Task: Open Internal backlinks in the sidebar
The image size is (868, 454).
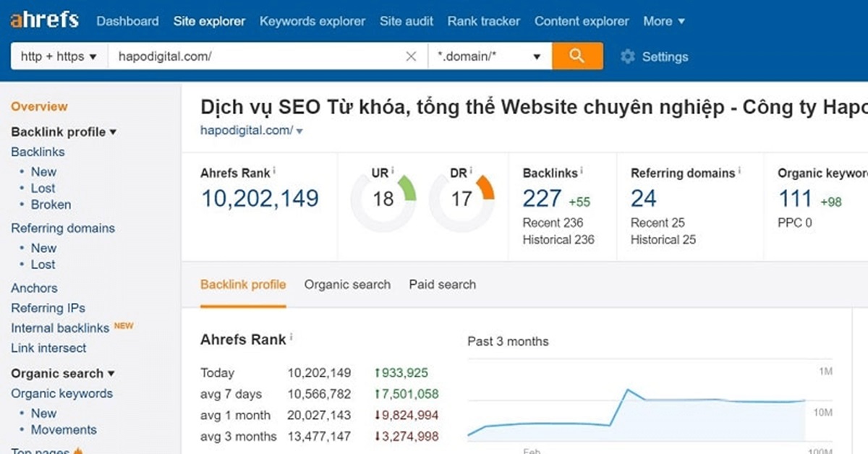Action: tap(60, 327)
